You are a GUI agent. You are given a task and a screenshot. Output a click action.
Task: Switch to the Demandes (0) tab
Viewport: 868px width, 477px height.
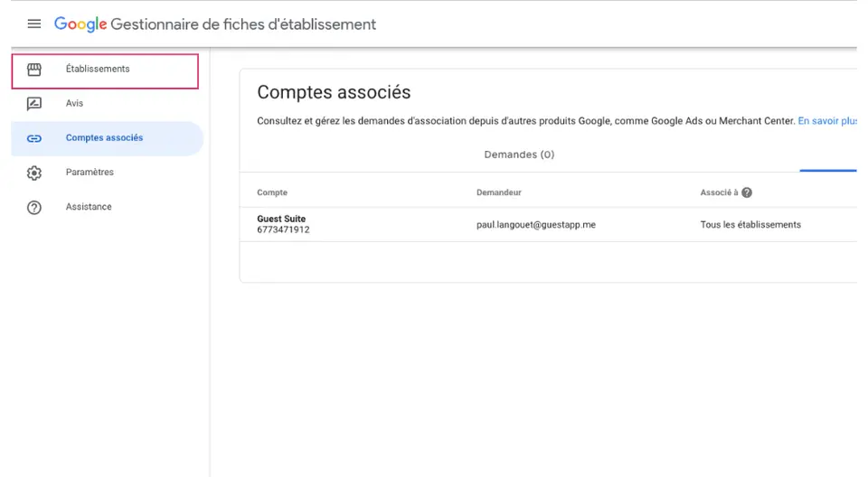[x=519, y=154]
